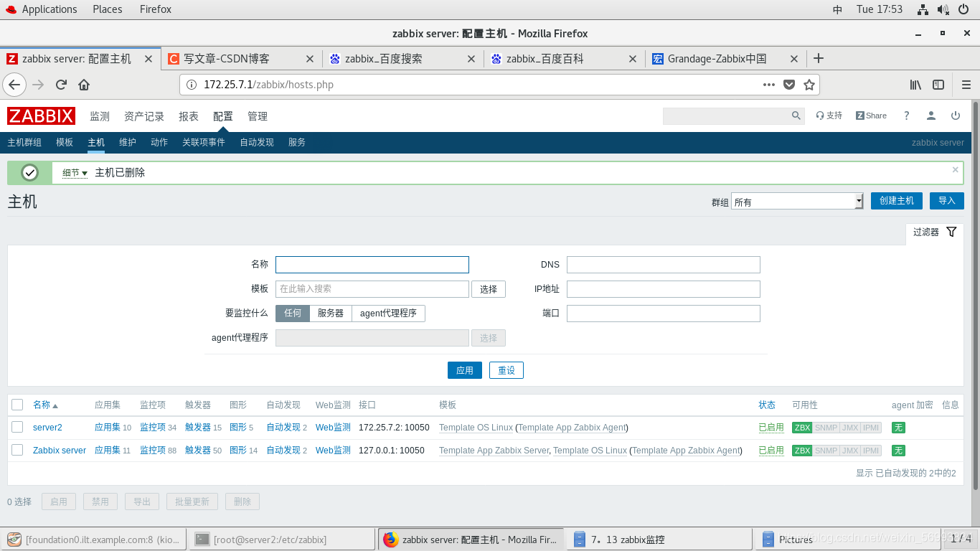
Task: Open the Applications menu
Action: click(x=49, y=9)
